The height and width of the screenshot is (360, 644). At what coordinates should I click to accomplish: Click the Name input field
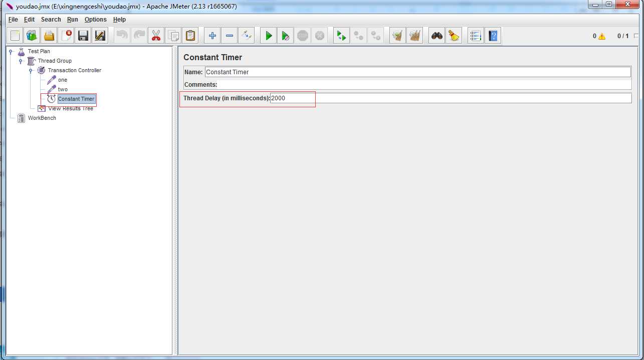coord(418,72)
